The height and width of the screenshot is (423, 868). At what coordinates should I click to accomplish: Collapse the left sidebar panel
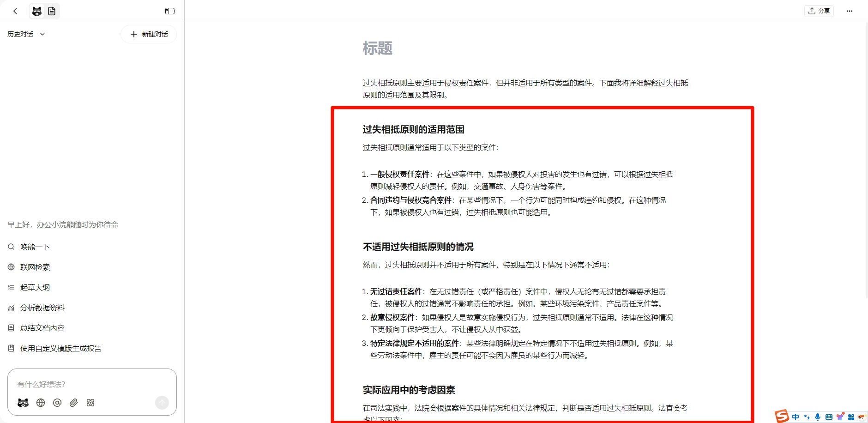pos(170,11)
